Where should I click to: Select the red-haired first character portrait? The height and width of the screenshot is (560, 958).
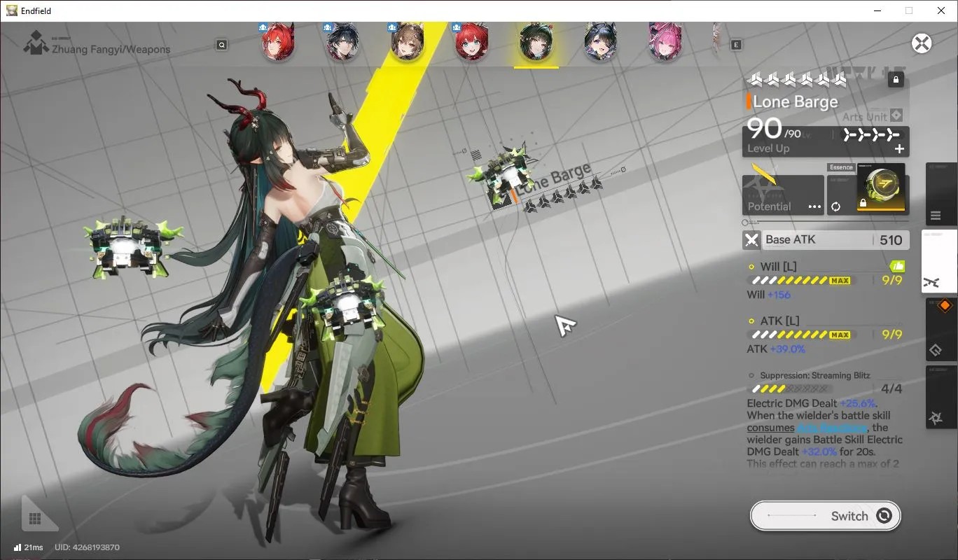pos(277,43)
